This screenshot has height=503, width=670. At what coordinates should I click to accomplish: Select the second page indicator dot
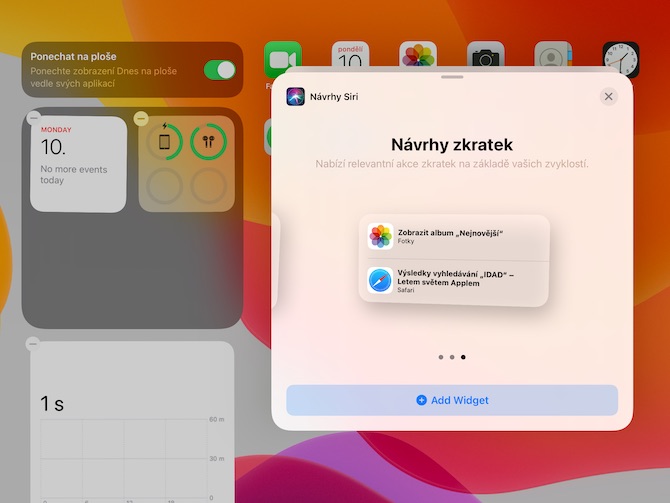452,357
